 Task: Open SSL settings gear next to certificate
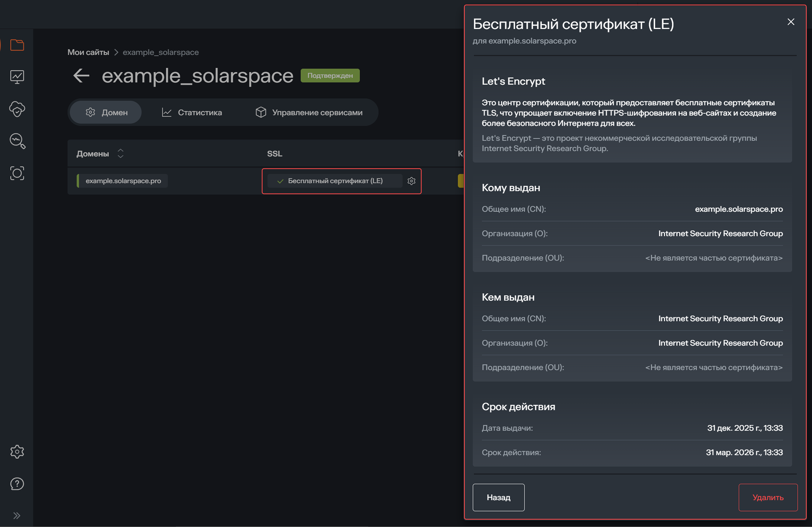(x=411, y=181)
